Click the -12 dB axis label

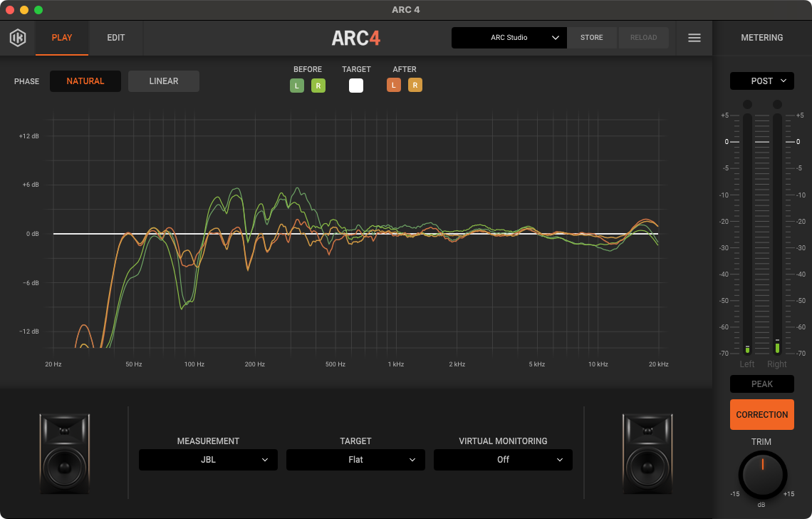click(29, 332)
